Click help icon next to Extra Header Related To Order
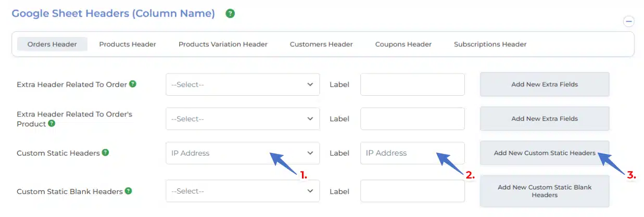The width and height of the screenshot is (644, 217). click(x=133, y=84)
